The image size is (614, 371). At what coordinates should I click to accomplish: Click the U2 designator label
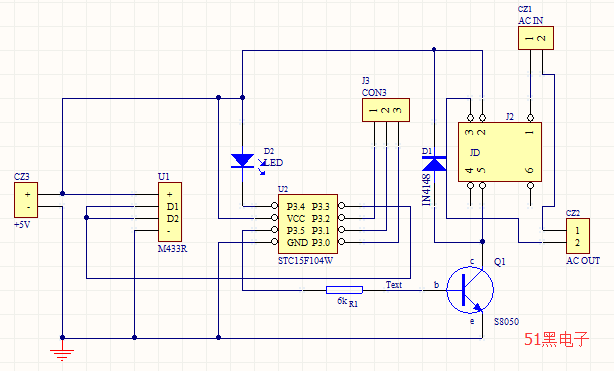click(x=283, y=189)
